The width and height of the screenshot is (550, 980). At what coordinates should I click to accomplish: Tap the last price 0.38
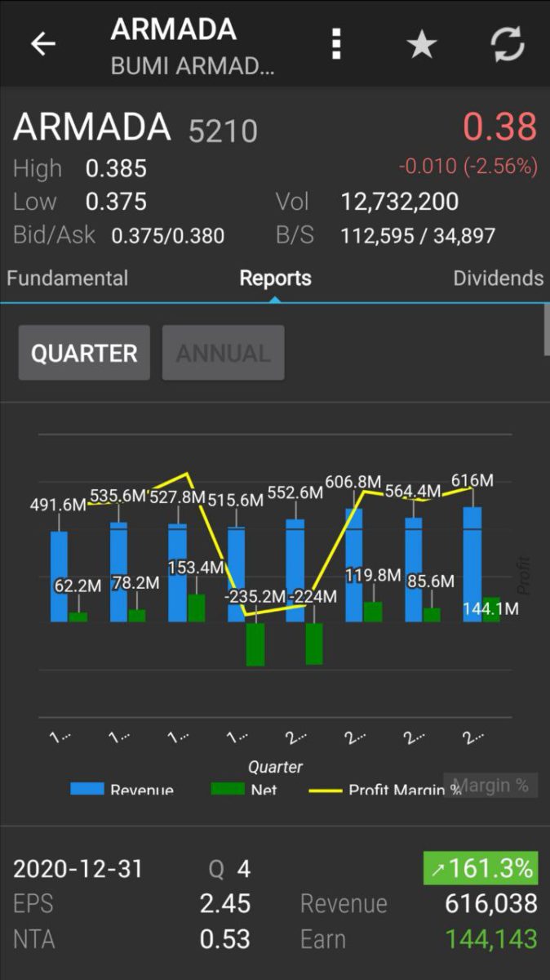[500, 127]
